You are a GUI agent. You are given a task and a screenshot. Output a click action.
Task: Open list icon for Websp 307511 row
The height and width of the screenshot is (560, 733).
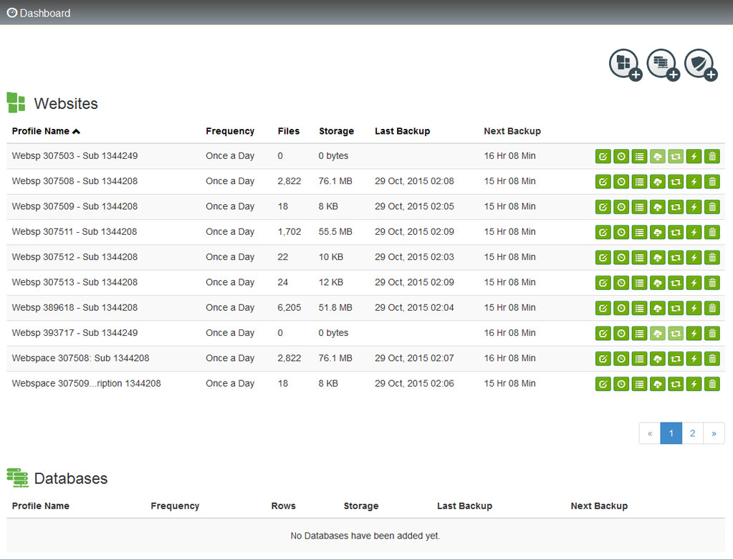639,232
